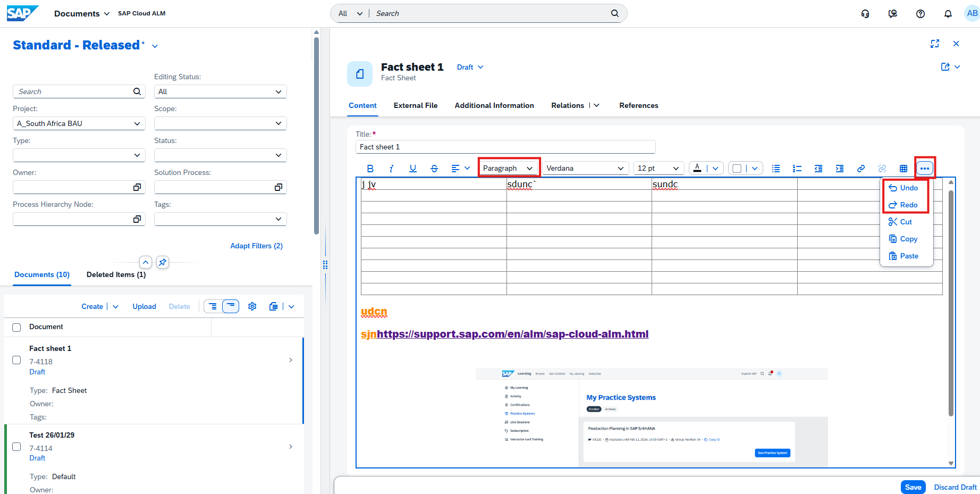Insert a bulleted list
This screenshot has height=494, width=980.
click(776, 169)
